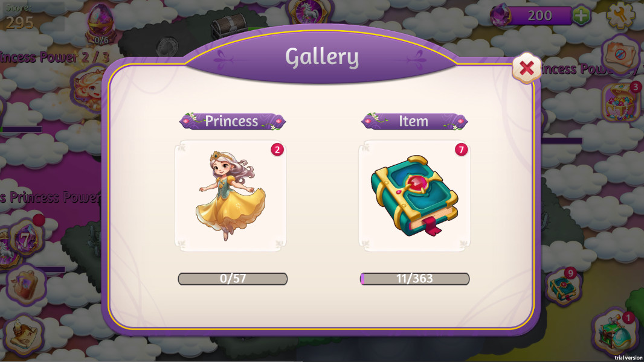Click the red notification badge 2 on Princess
The width and height of the screenshot is (644, 362).
(277, 150)
